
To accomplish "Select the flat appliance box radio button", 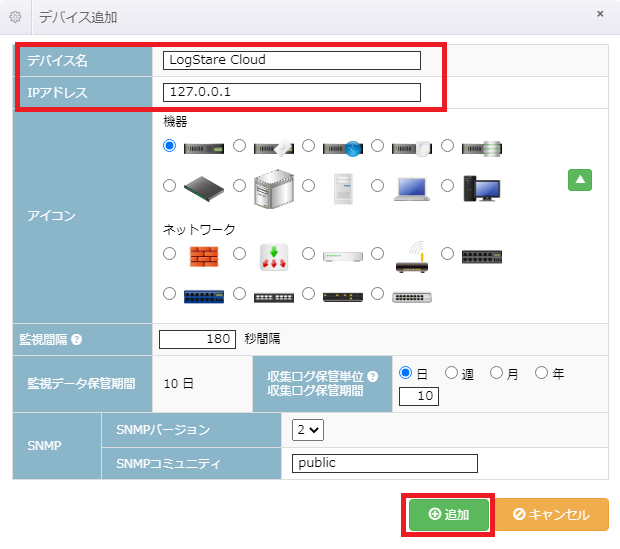I will tap(170, 186).
